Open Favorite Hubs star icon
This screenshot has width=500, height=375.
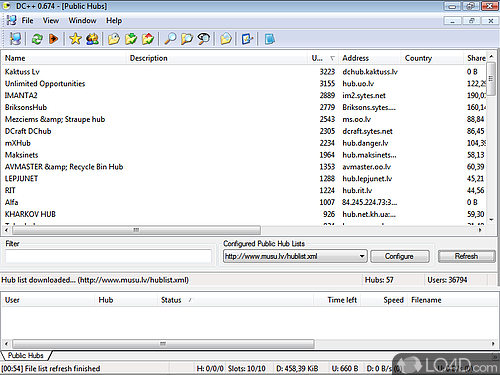(75, 39)
